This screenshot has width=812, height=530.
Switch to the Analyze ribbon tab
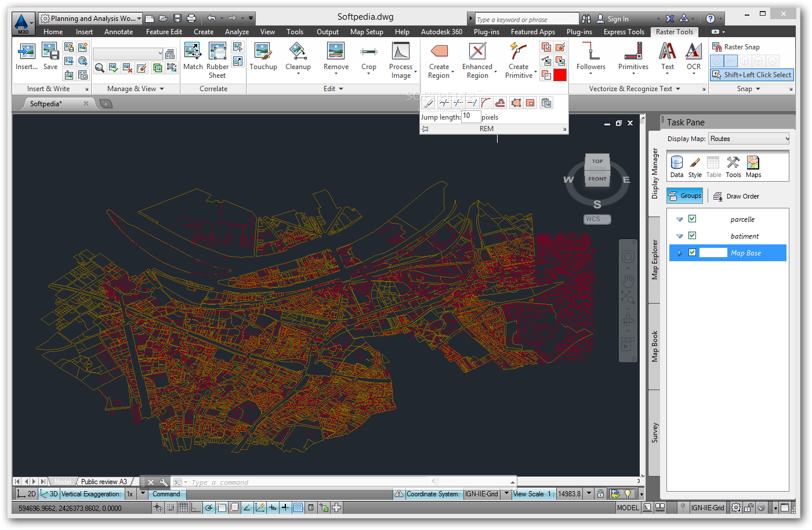237,32
